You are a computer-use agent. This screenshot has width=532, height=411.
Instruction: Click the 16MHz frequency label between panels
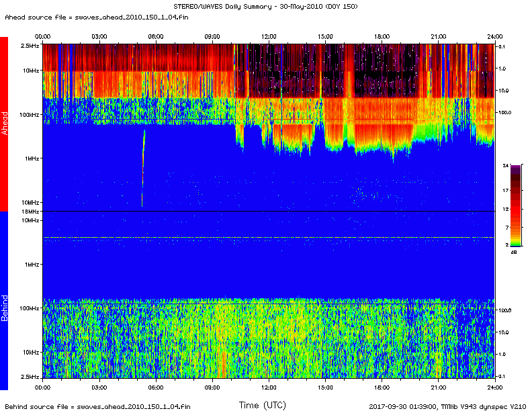(30, 211)
